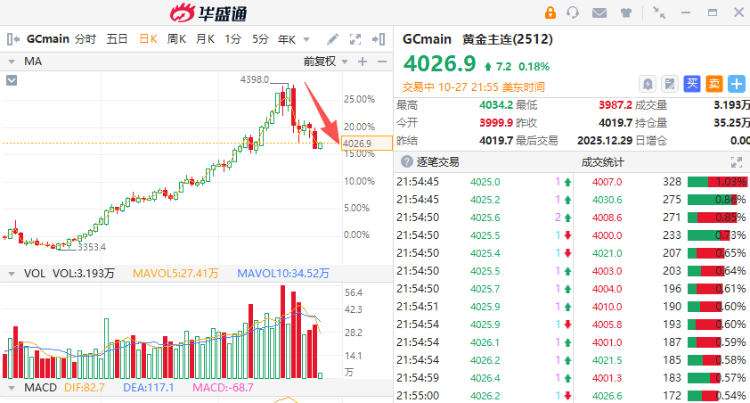
Task: Expand the 年K period dropdown arrow
Action: click(x=305, y=39)
